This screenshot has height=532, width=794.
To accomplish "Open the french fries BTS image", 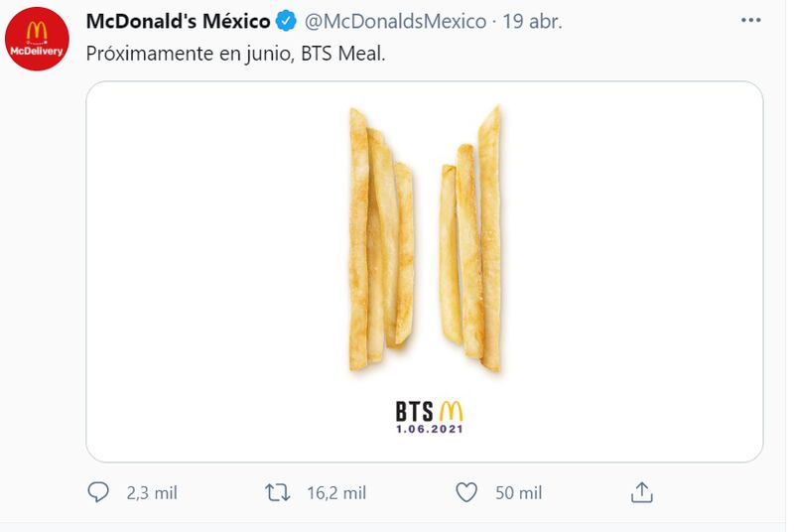I will (425, 271).
